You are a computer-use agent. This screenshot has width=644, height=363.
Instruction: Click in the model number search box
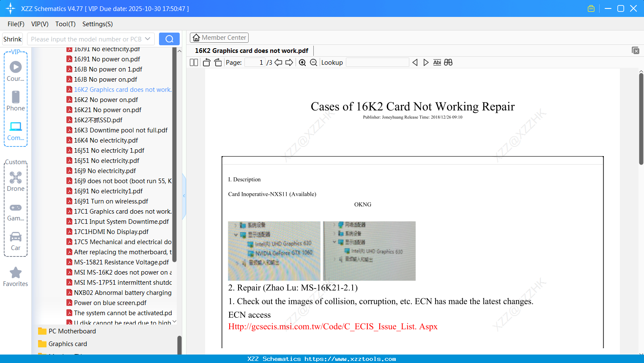[86, 39]
